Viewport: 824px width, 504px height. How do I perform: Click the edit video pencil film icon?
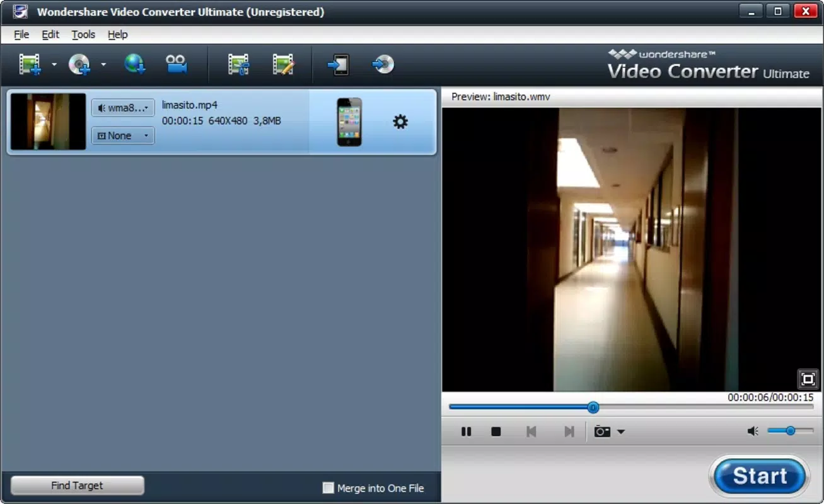pos(283,64)
